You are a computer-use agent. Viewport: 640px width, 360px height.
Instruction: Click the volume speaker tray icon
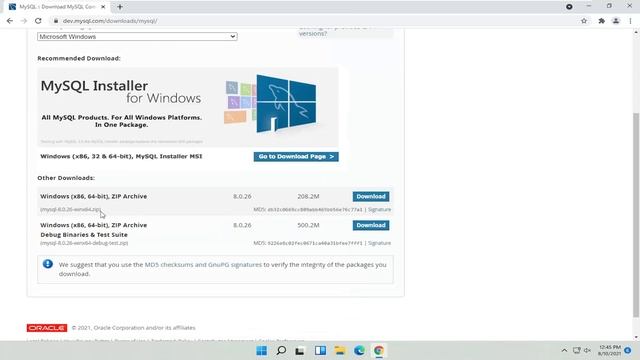point(587,350)
